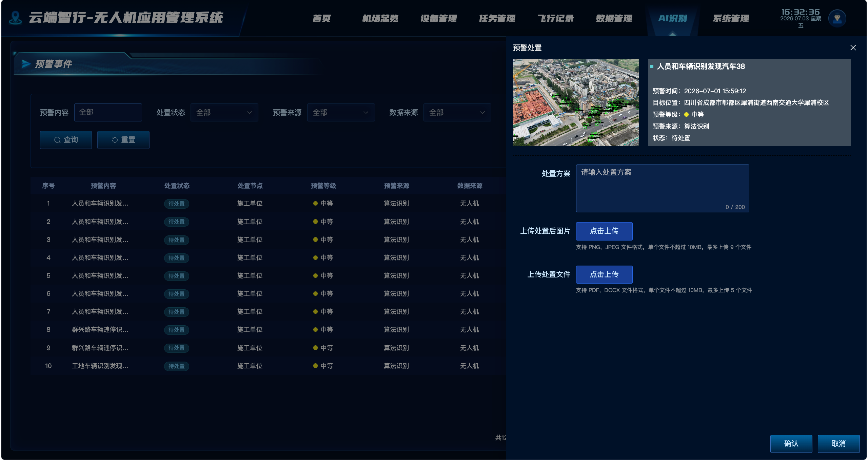
Task: Open 系统管理 tab
Action: 731,18
